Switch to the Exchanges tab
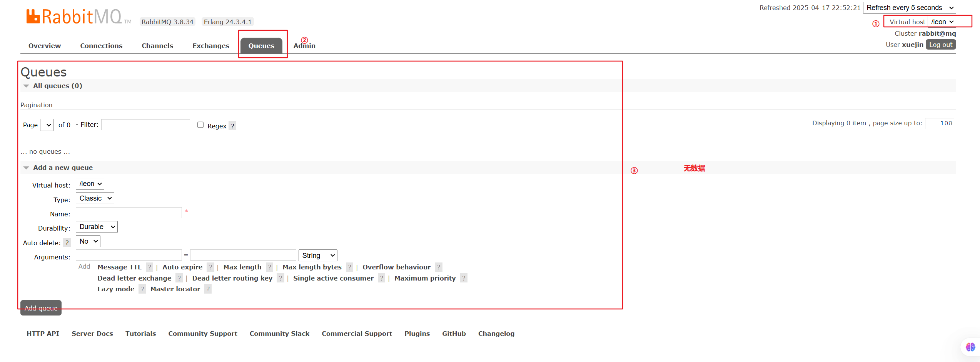 point(210,46)
